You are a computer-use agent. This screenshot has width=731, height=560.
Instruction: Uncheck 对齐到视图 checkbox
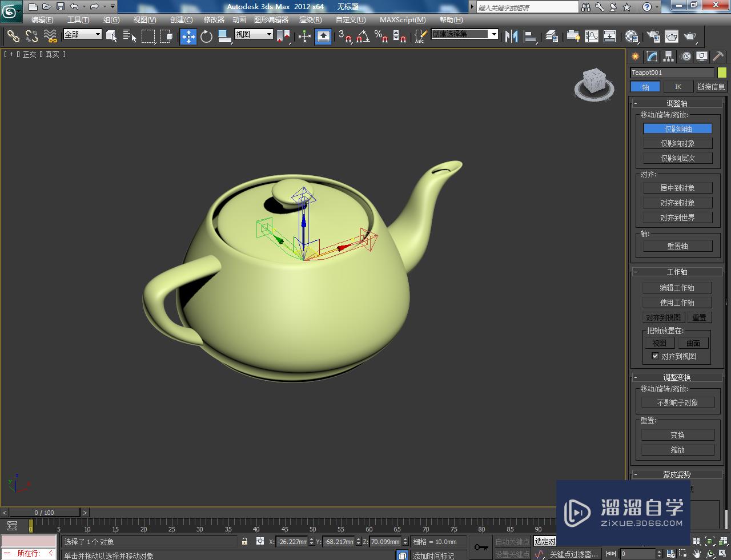click(655, 356)
